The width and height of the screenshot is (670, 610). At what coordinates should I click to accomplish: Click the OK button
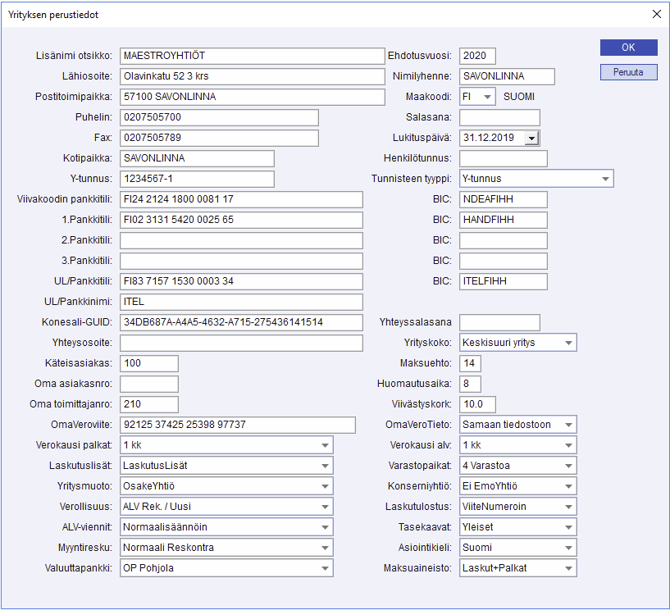[628, 47]
